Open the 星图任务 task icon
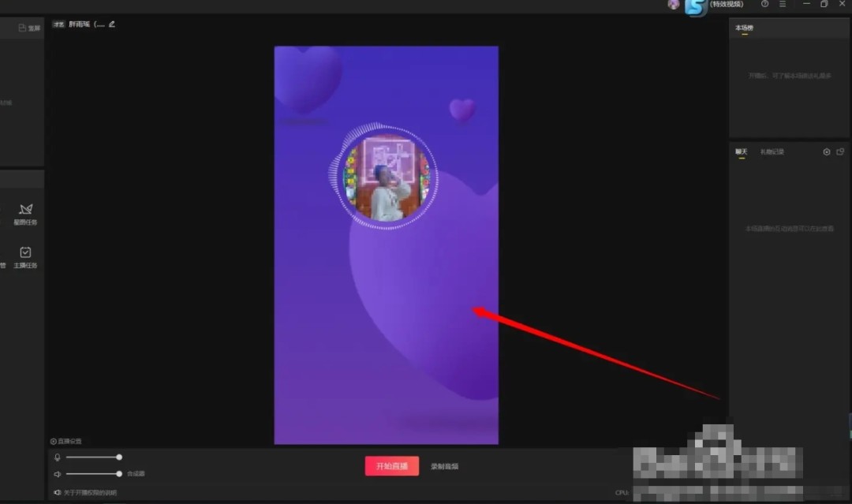This screenshot has width=852, height=504. click(25, 210)
